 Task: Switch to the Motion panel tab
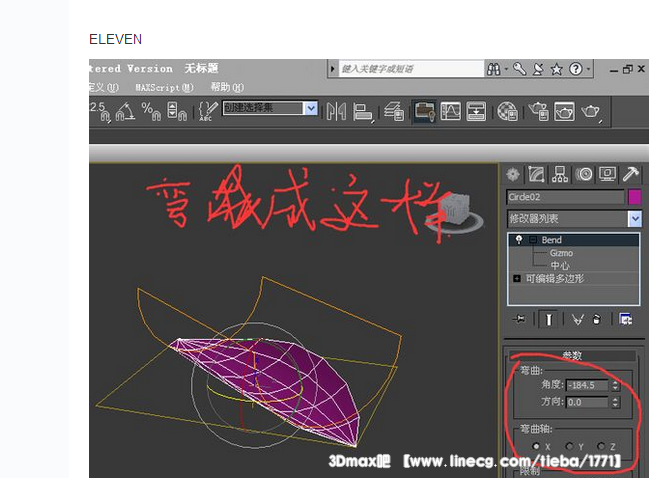[x=584, y=174]
